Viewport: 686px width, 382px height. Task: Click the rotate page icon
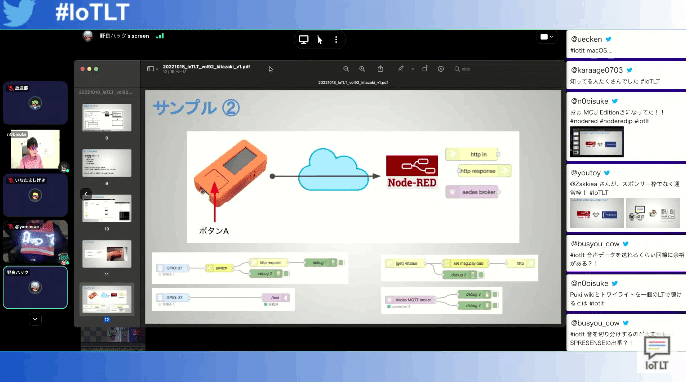[x=424, y=69]
